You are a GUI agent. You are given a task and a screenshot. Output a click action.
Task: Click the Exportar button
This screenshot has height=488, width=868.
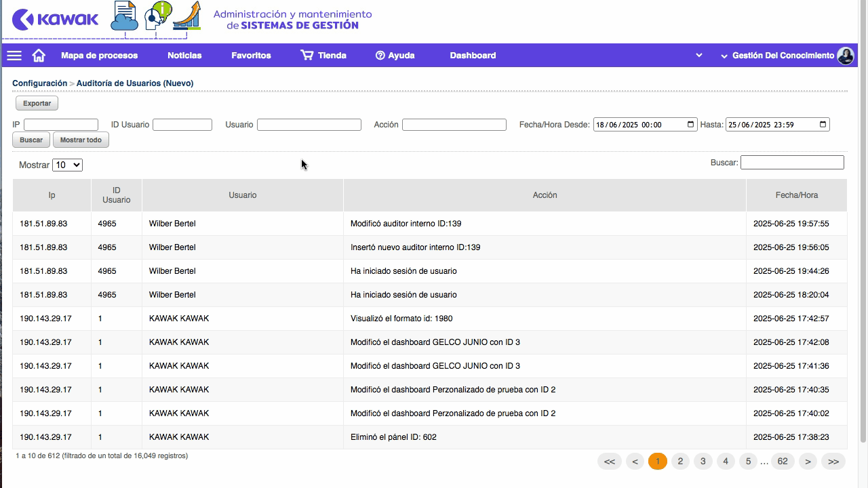click(x=37, y=103)
